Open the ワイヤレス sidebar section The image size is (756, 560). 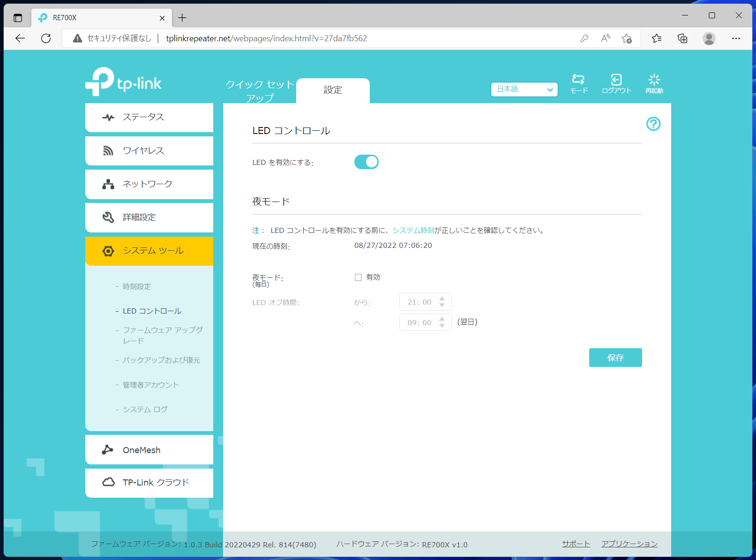pyautogui.click(x=149, y=150)
